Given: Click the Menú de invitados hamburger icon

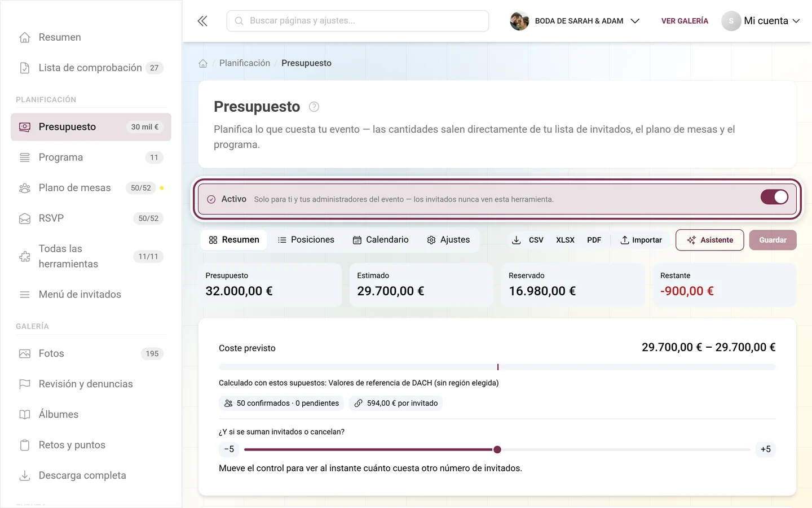Looking at the screenshot, I should tap(25, 295).
